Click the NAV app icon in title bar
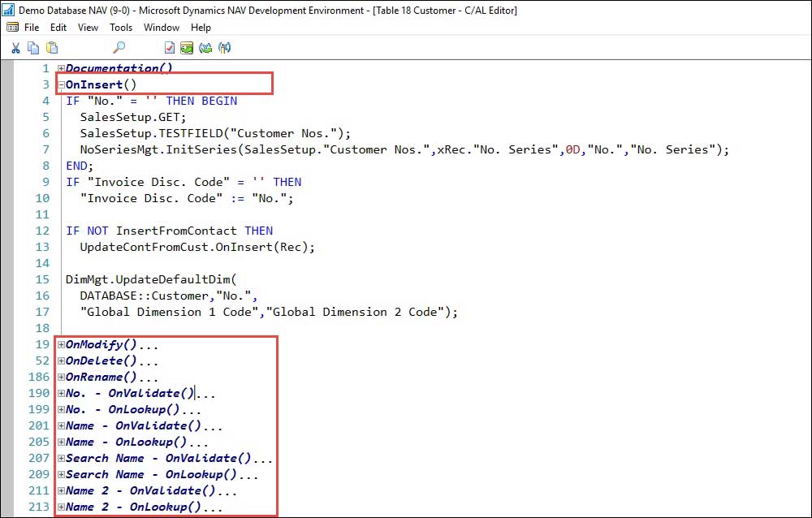The height and width of the screenshot is (518, 812). pyautogui.click(x=8, y=10)
